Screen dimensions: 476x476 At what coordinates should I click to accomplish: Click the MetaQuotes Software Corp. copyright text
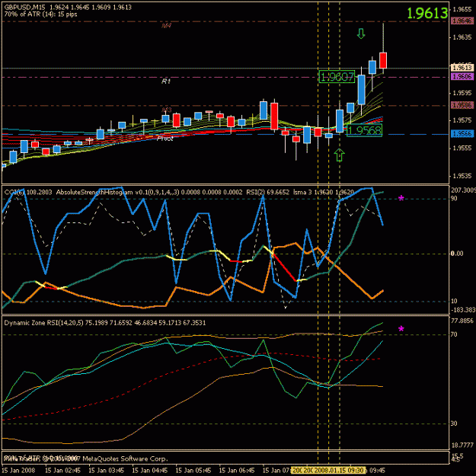pyautogui.click(x=125, y=458)
